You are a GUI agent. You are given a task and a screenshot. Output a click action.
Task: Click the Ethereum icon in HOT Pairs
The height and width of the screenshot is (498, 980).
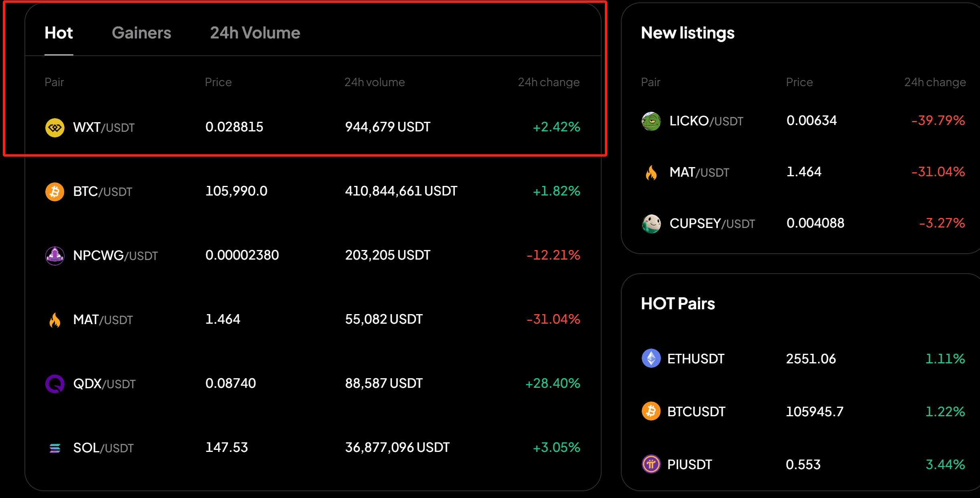652,359
